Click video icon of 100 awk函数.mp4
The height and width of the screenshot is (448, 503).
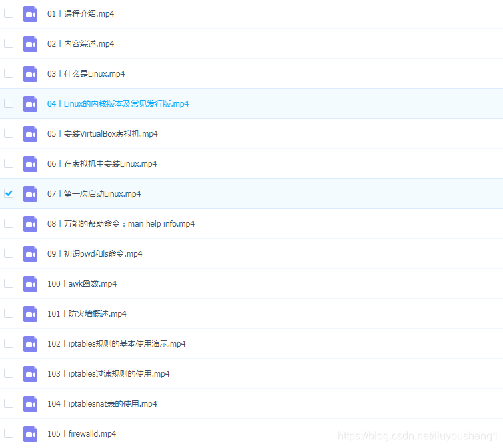(30, 284)
